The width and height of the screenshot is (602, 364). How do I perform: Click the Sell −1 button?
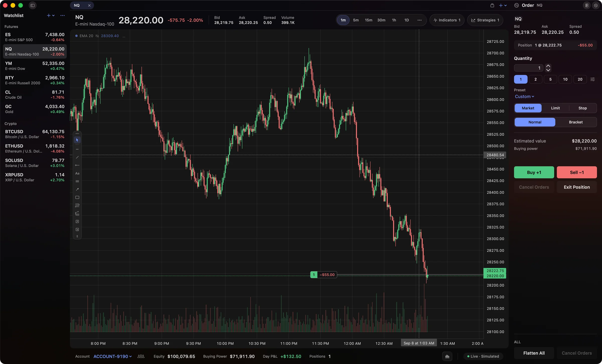point(577,172)
